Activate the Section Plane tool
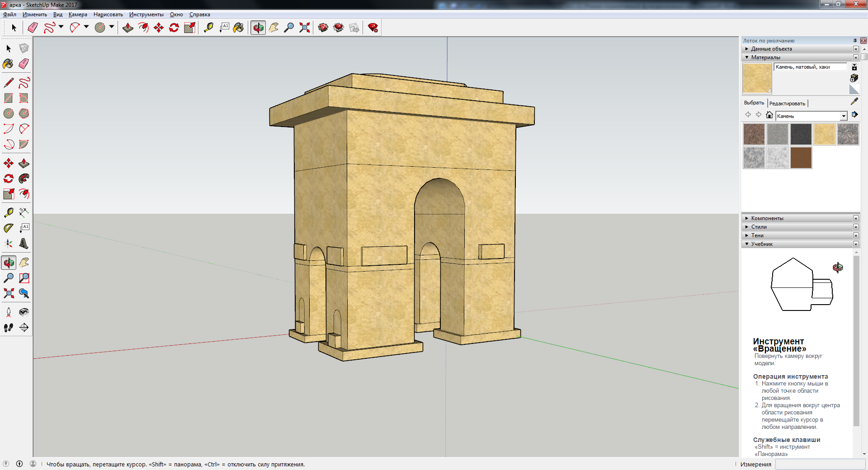The width and height of the screenshot is (868, 470). pyautogui.click(x=24, y=328)
